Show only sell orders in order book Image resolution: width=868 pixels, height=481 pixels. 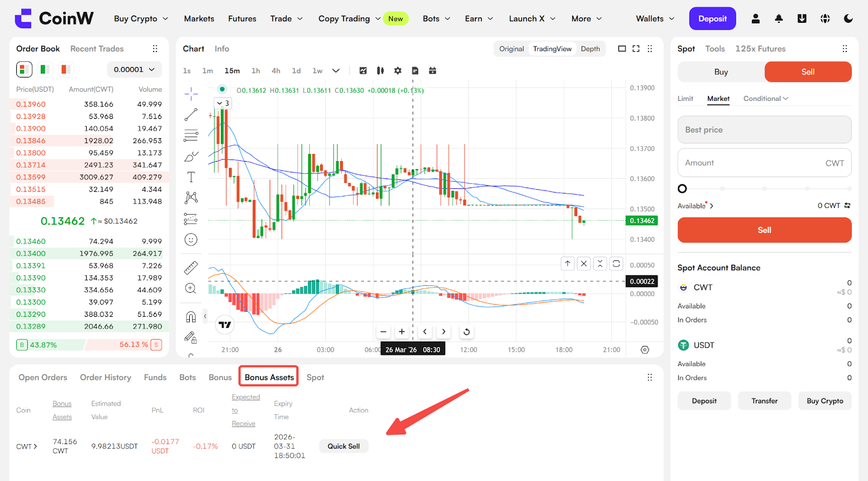point(65,69)
